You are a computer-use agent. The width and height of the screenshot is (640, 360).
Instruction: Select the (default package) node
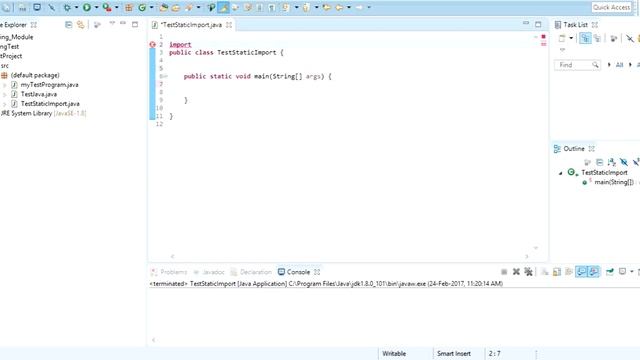(35, 75)
